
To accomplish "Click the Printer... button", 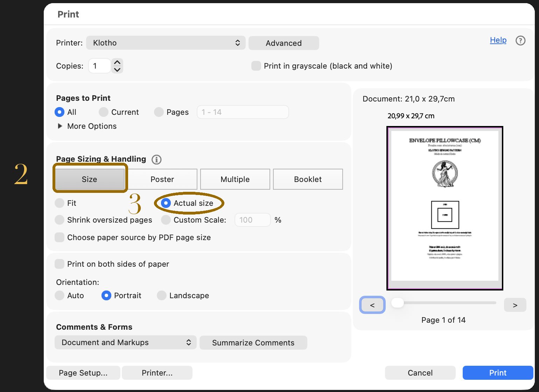I will click(x=157, y=373).
